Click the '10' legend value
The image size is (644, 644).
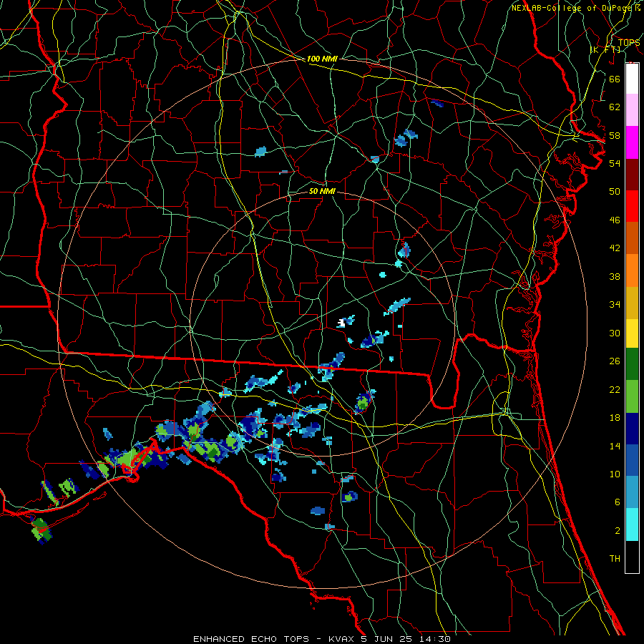(x=615, y=474)
